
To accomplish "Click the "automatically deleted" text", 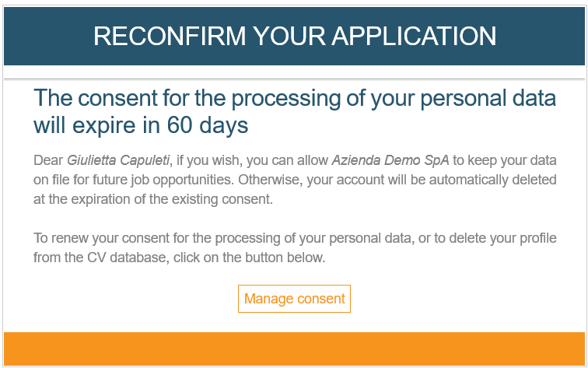I will 493,180.
